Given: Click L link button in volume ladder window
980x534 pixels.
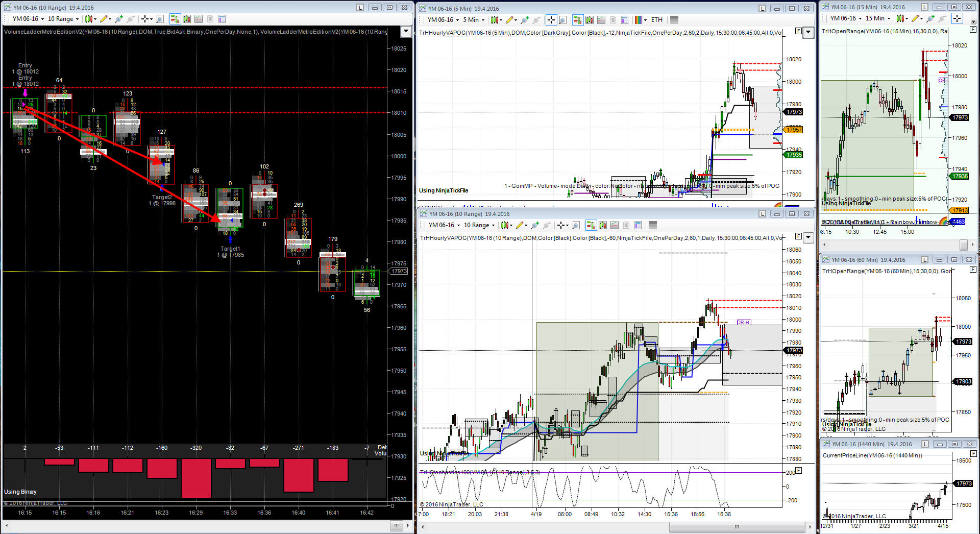Looking at the screenshot, I should [360, 7].
